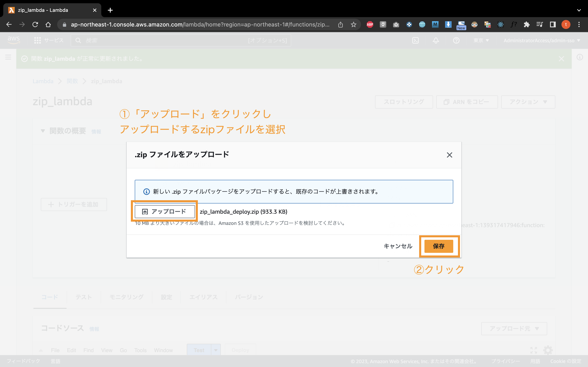Click the AdBlock Plus extension icon
This screenshot has height=367, width=588.
pos(370,24)
